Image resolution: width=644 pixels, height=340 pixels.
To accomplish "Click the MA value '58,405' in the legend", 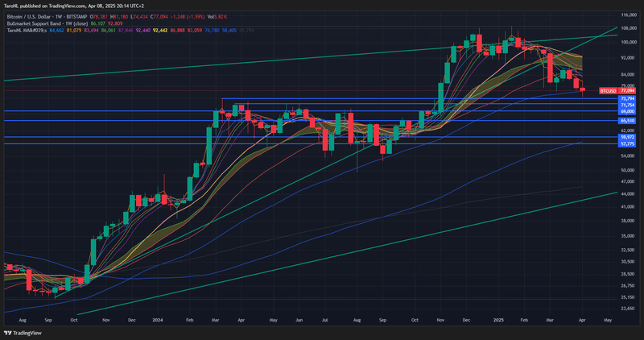I will click(x=229, y=31).
